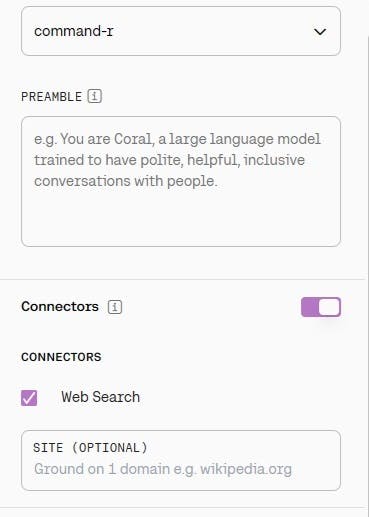Screen dimensions: 369x517
Task: Click the SITE (OPTIONAL) label inside the field
Action: 90,448
